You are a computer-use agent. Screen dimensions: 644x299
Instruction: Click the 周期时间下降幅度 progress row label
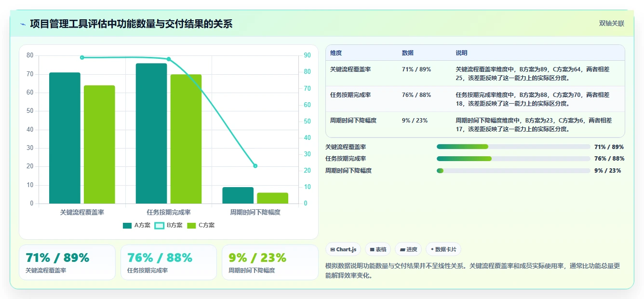[349, 171]
